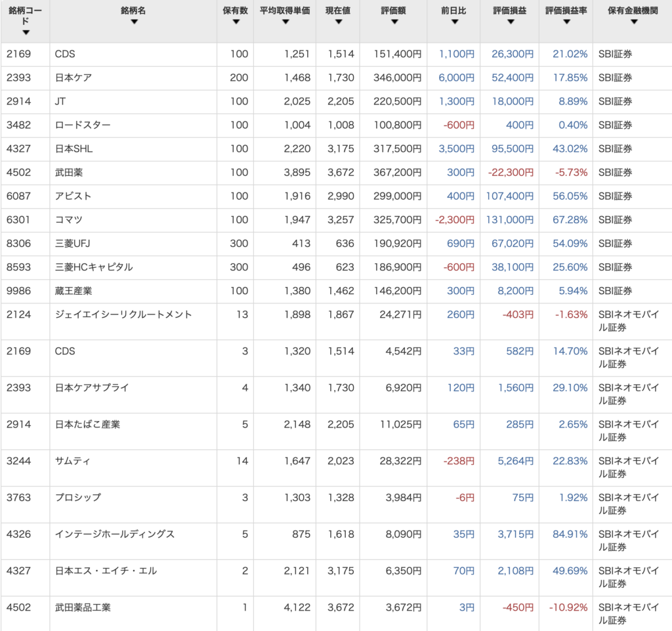Image resolution: width=672 pixels, height=631 pixels.
Task: Click stock code 3763
Action: 18,497
